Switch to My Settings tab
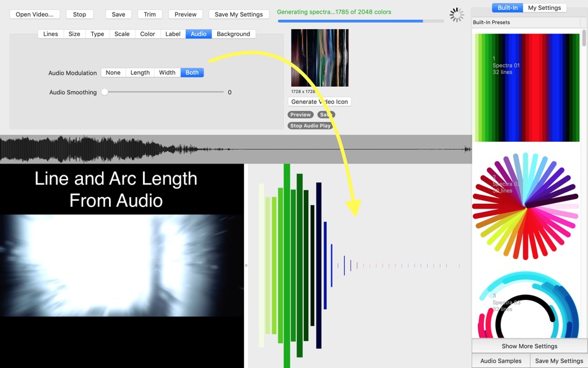Viewport: 588px width, 368px height. [545, 7]
